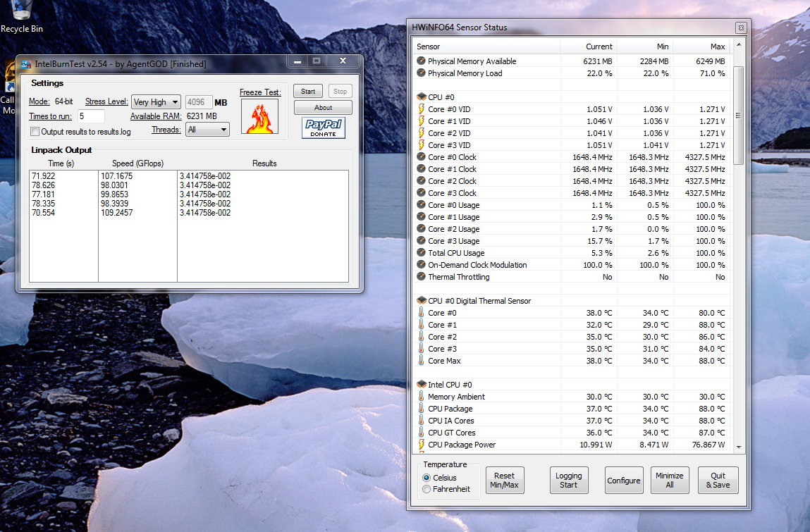Click the Physical Memory Available sensor icon
Viewport: 810px width, 532px height.
click(x=421, y=61)
